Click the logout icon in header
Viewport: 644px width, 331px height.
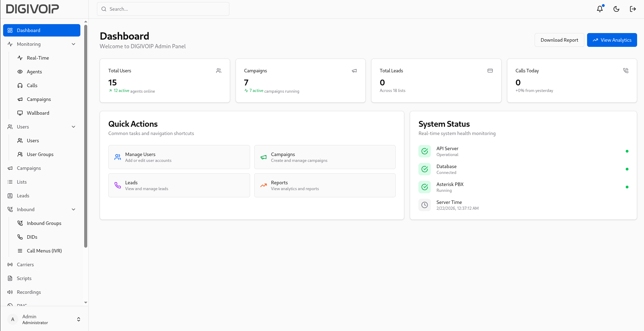click(x=633, y=9)
